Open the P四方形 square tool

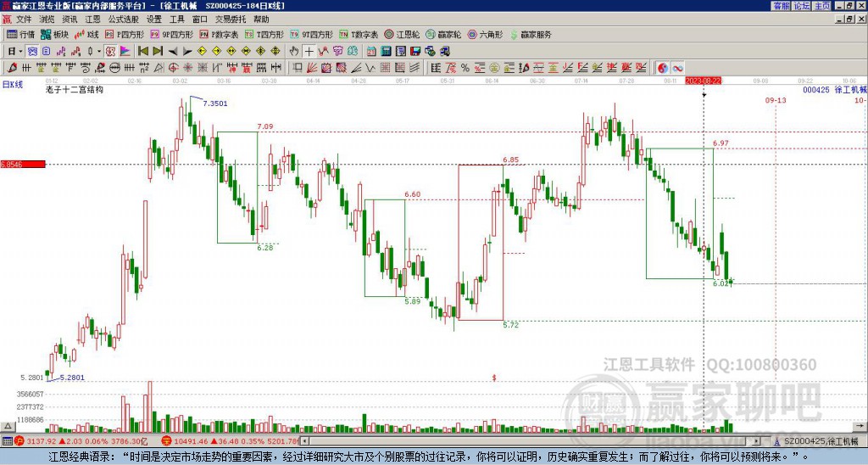[x=125, y=34]
